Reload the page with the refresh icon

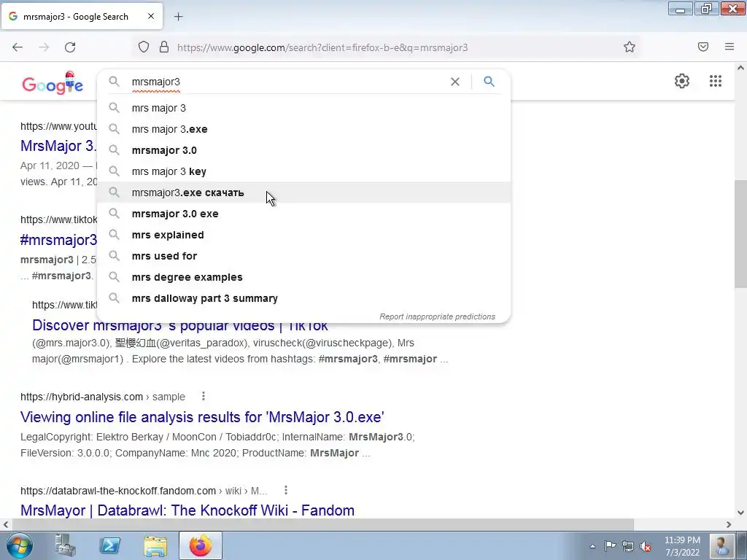pos(70,47)
